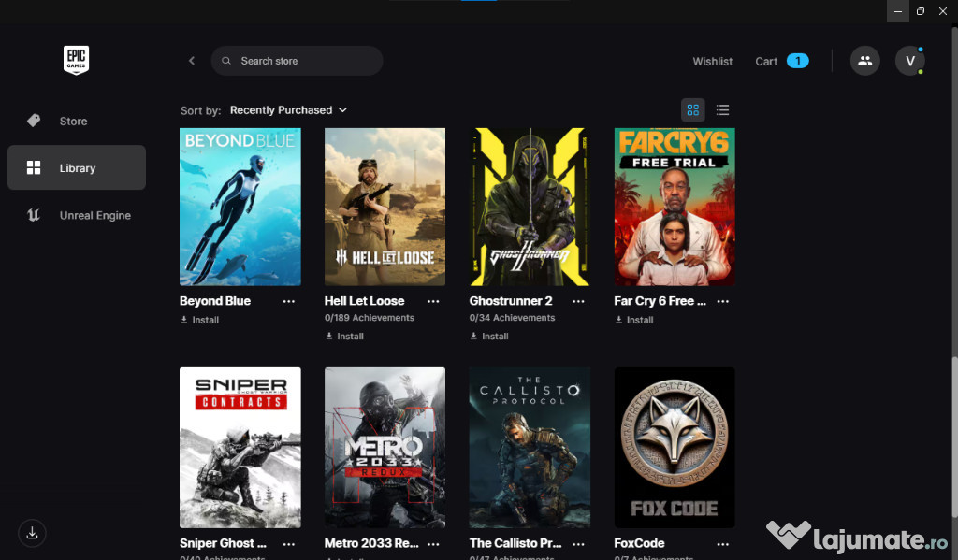The width and height of the screenshot is (958, 560).
Task: Open options menu for Beyond Blue
Action: point(289,301)
